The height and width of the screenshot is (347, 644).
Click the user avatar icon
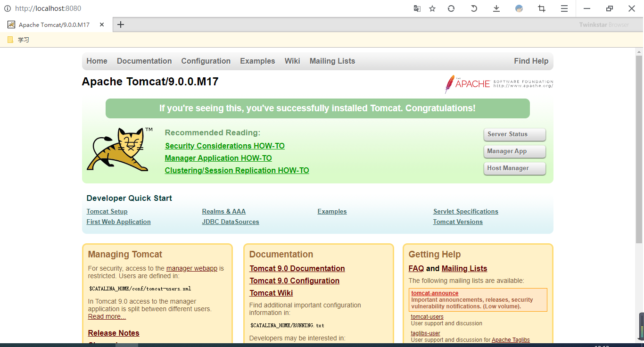click(x=519, y=8)
